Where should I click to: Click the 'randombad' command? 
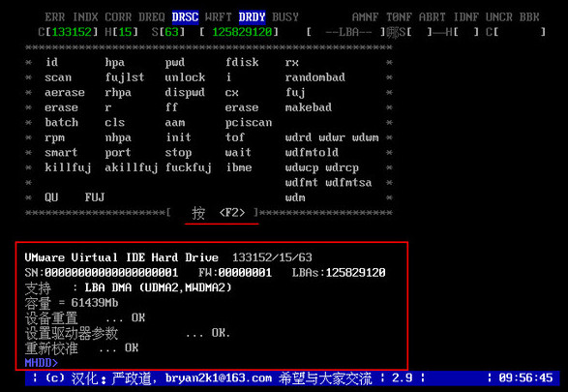314,77
